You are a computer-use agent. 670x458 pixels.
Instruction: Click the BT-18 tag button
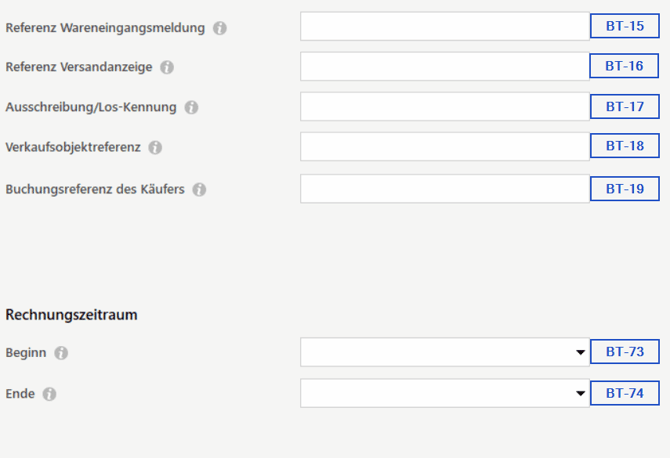(x=625, y=146)
